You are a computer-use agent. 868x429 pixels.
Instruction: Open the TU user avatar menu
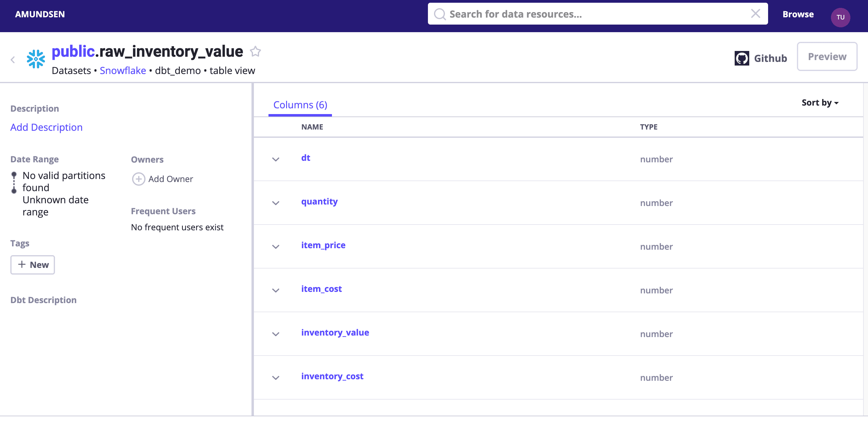click(840, 17)
